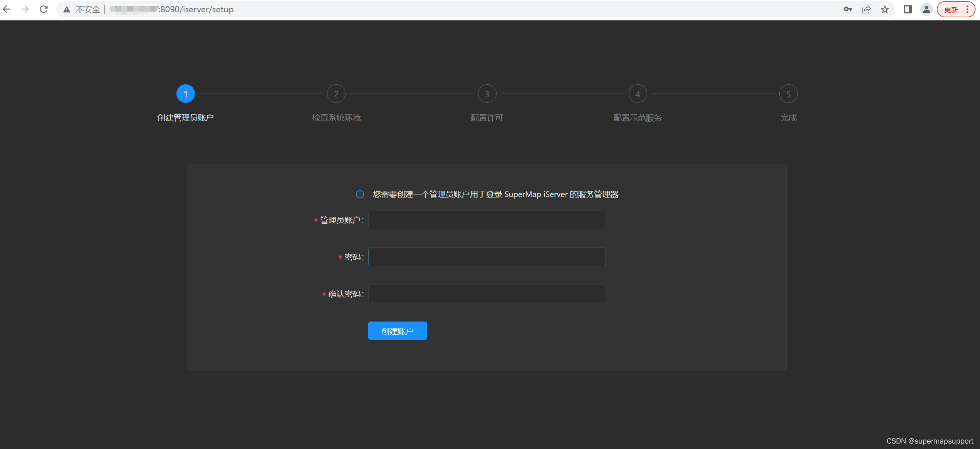Click the share page icon
980x449 pixels.
(x=866, y=9)
